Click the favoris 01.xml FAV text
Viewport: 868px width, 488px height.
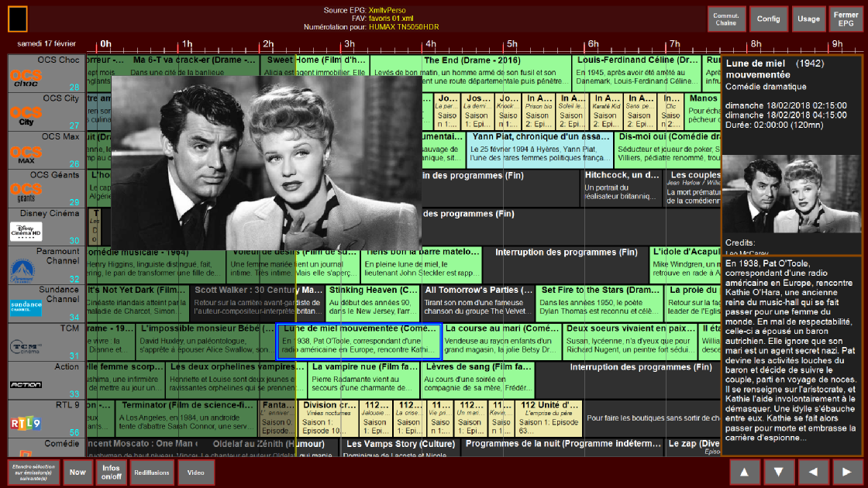391,19
